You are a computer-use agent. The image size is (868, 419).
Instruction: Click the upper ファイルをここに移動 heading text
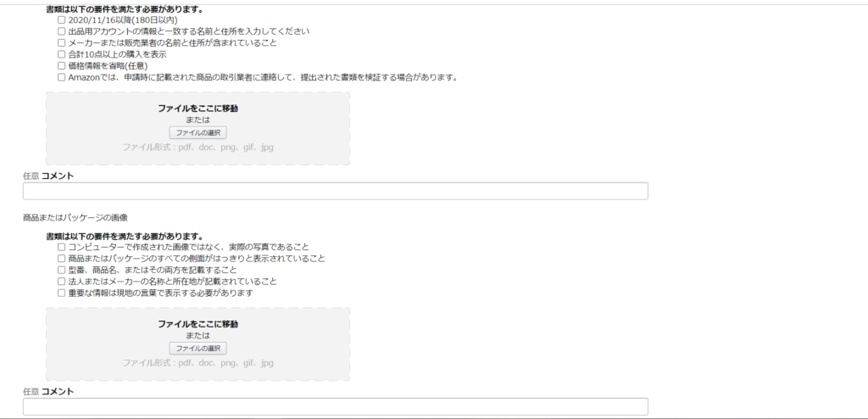(x=198, y=109)
